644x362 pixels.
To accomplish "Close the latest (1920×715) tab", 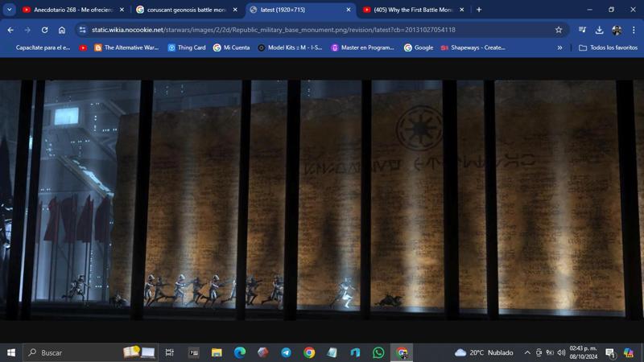I will (349, 10).
